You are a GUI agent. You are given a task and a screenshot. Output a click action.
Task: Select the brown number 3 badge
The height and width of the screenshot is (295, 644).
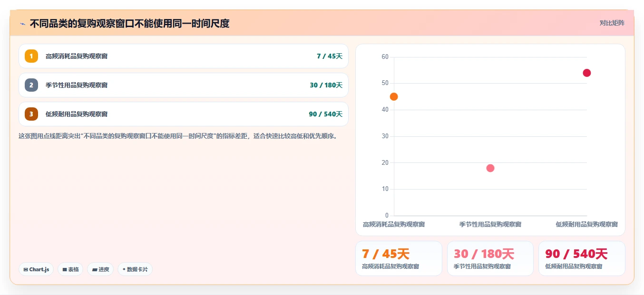coord(31,114)
